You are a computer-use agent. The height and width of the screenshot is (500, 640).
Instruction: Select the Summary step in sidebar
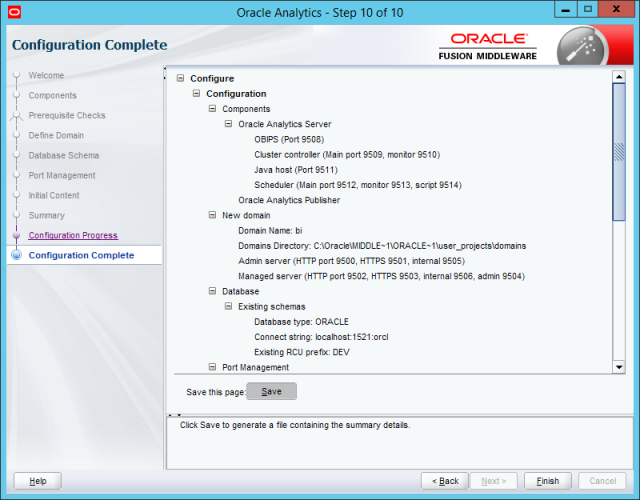[47, 215]
